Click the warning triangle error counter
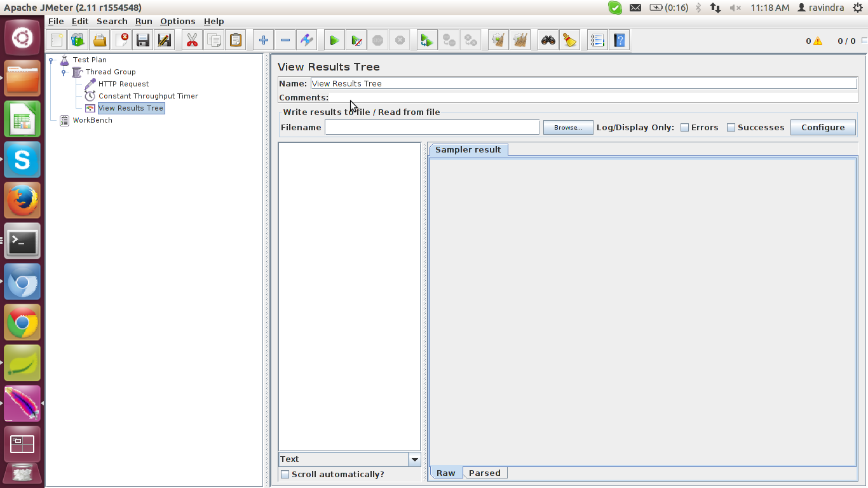868x488 pixels. (x=817, y=41)
